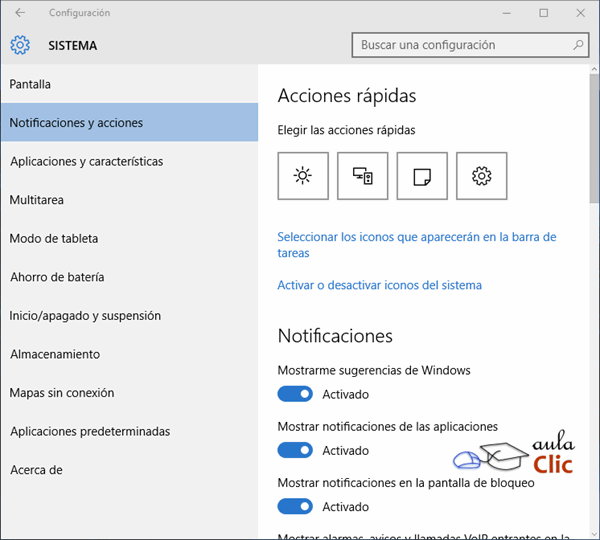Open the Almacenamiento section

pyautogui.click(x=55, y=354)
